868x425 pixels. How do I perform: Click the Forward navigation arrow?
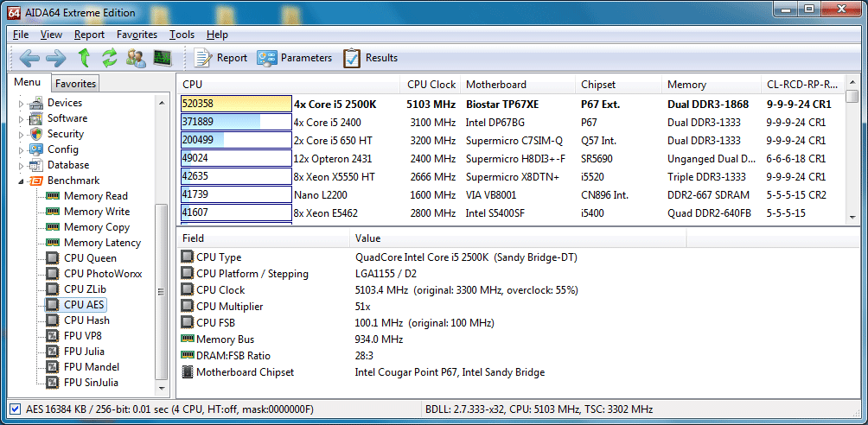point(55,58)
